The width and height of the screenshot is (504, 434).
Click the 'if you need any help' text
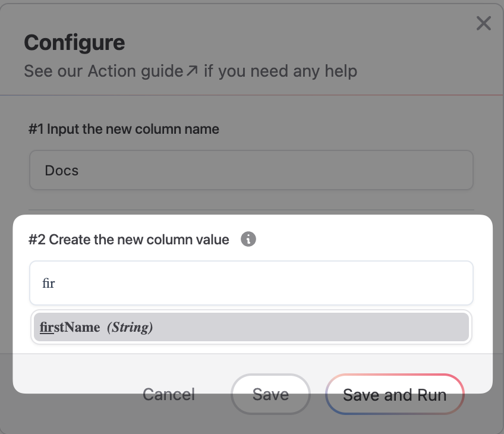[x=281, y=71]
